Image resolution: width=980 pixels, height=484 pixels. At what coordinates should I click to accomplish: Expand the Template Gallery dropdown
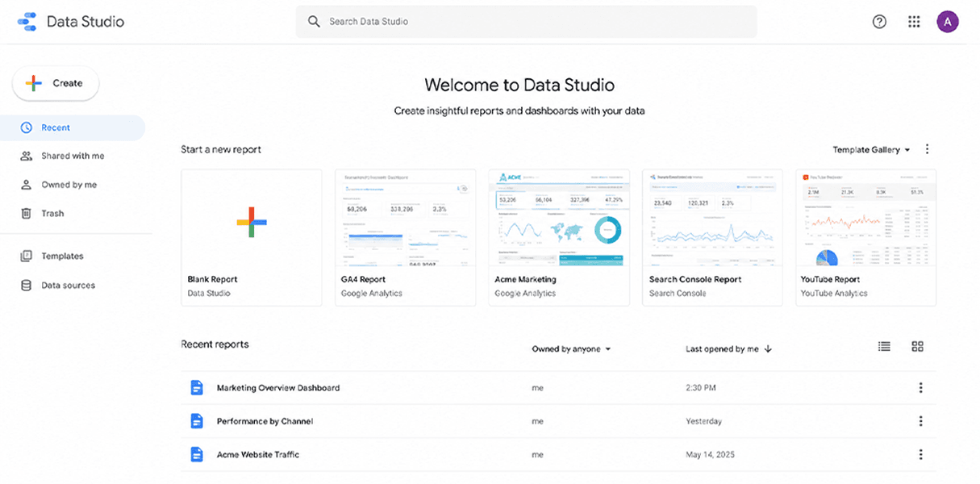[871, 150]
